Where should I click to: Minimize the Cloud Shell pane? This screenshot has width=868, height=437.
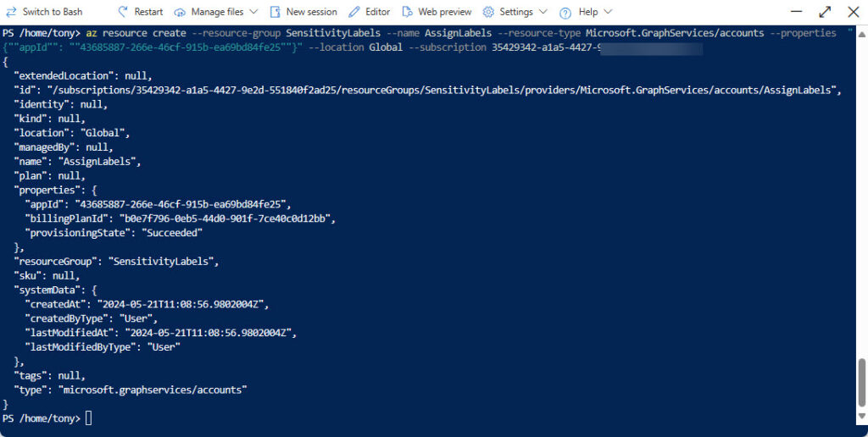[x=797, y=12]
